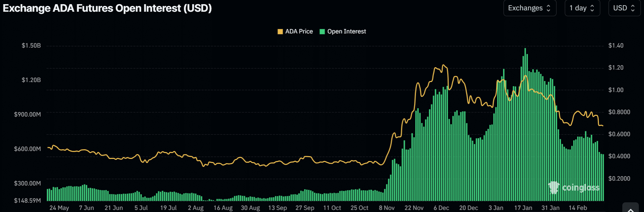
Task: Click the $1.00 right price axis label
Action: (616, 90)
